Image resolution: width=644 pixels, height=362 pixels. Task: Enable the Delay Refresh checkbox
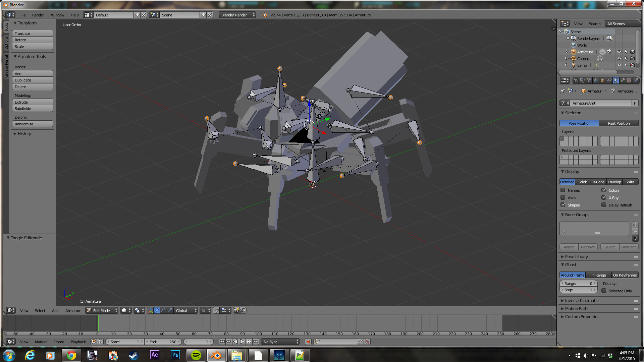tap(604, 205)
